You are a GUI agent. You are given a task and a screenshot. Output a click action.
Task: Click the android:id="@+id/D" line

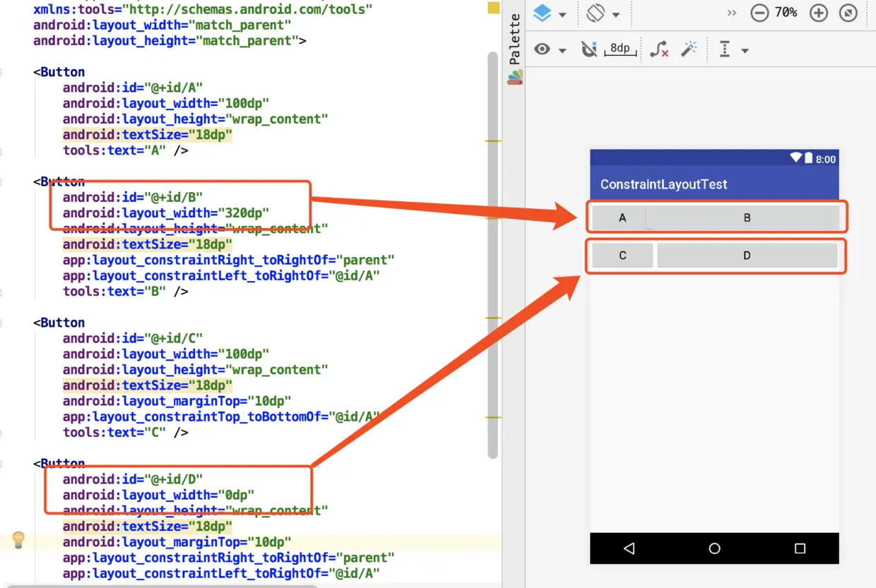coord(132,479)
